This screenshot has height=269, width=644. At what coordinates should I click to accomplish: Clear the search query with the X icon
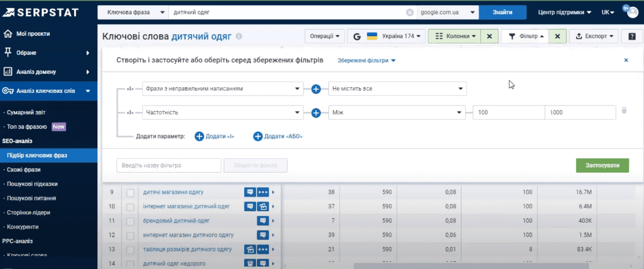pyautogui.click(x=410, y=12)
